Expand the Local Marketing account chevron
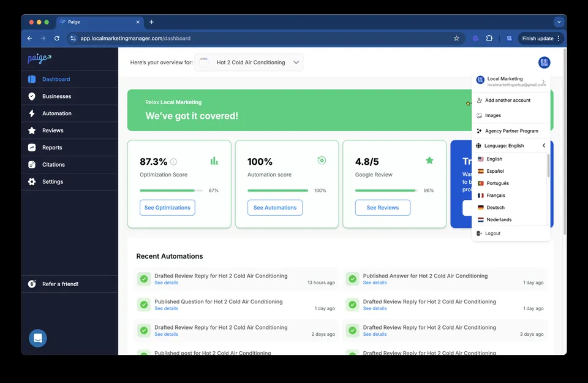The image size is (588, 383). coord(543,82)
